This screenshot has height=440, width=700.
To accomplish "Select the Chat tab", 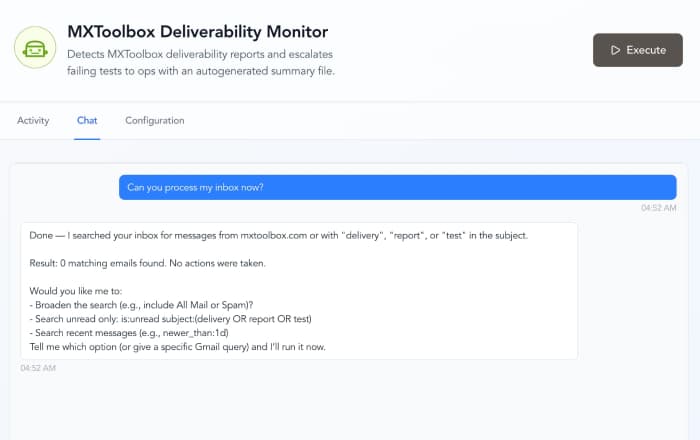I will click(x=87, y=121).
